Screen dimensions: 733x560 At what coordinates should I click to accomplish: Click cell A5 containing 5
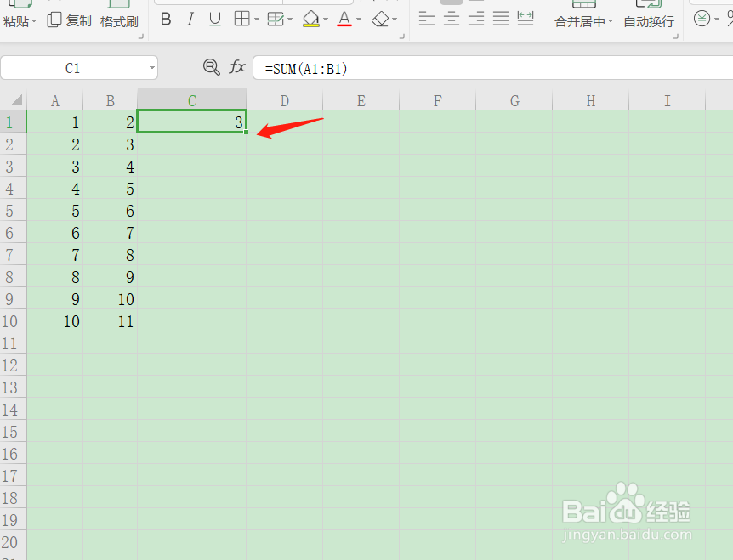(55, 211)
